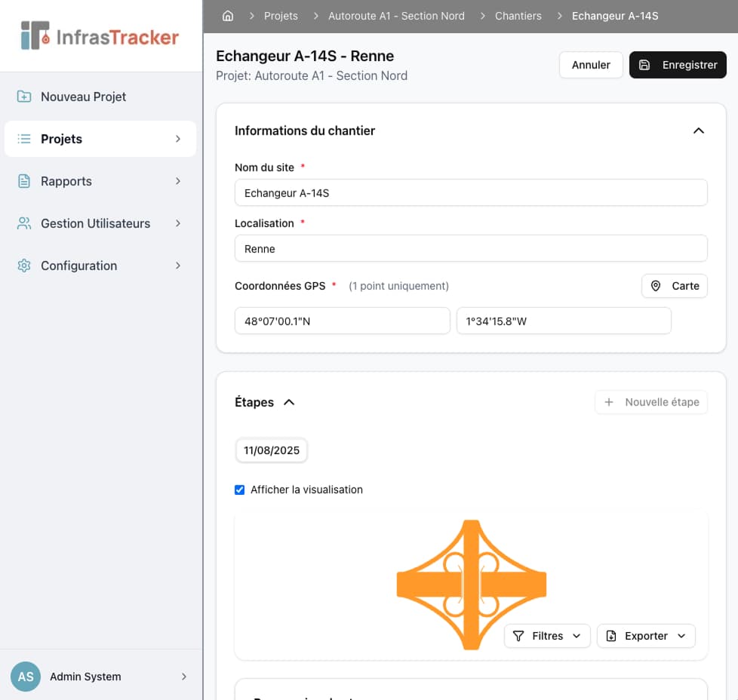
Task: Click the AS avatar icon for Admin System
Action: pyautogui.click(x=25, y=677)
